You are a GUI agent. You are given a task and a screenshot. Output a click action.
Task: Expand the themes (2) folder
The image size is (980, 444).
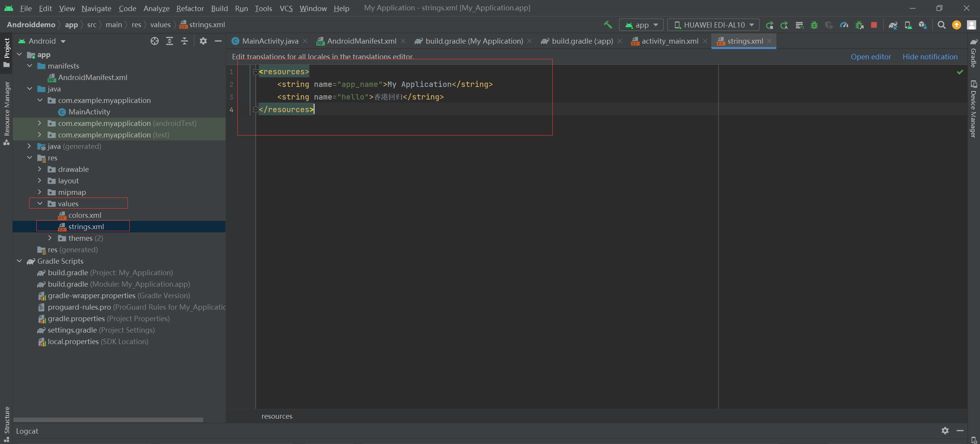(x=50, y=238)
